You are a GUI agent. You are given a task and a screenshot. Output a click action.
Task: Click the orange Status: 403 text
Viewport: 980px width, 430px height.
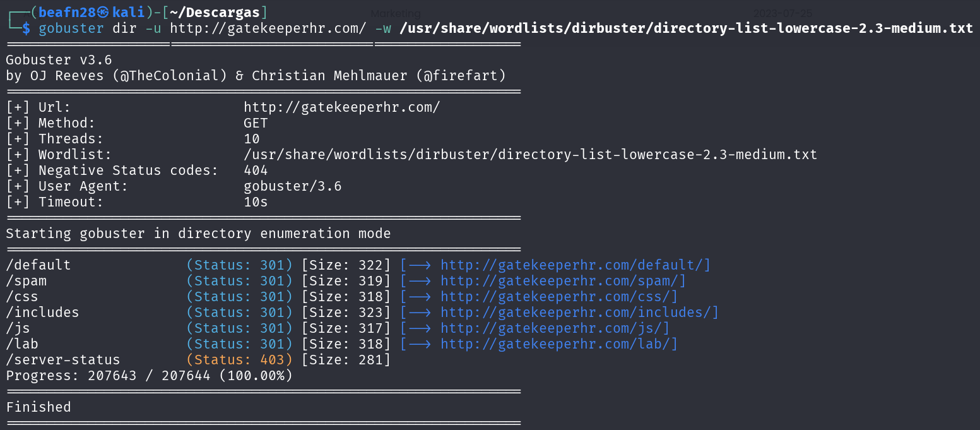(x=239, y=360)
